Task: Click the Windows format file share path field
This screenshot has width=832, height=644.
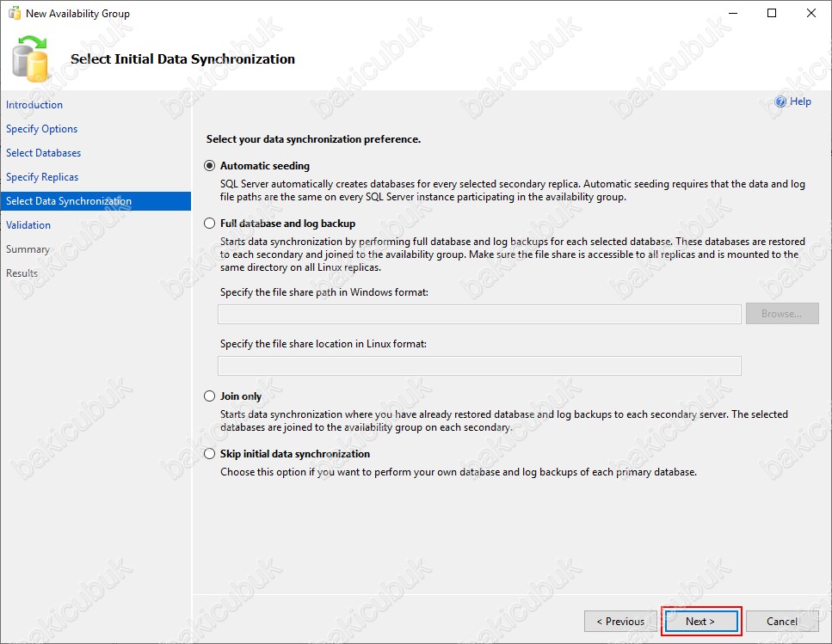Action: point(479,315)
